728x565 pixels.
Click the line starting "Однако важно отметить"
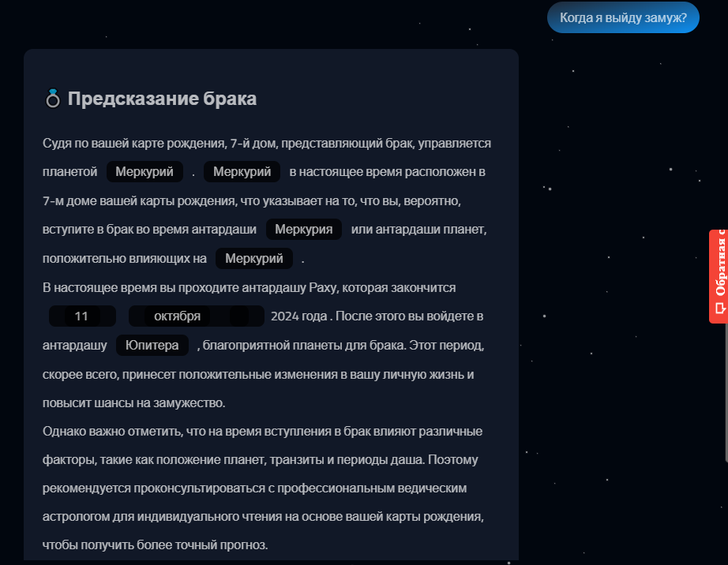[x=262, y=432]
